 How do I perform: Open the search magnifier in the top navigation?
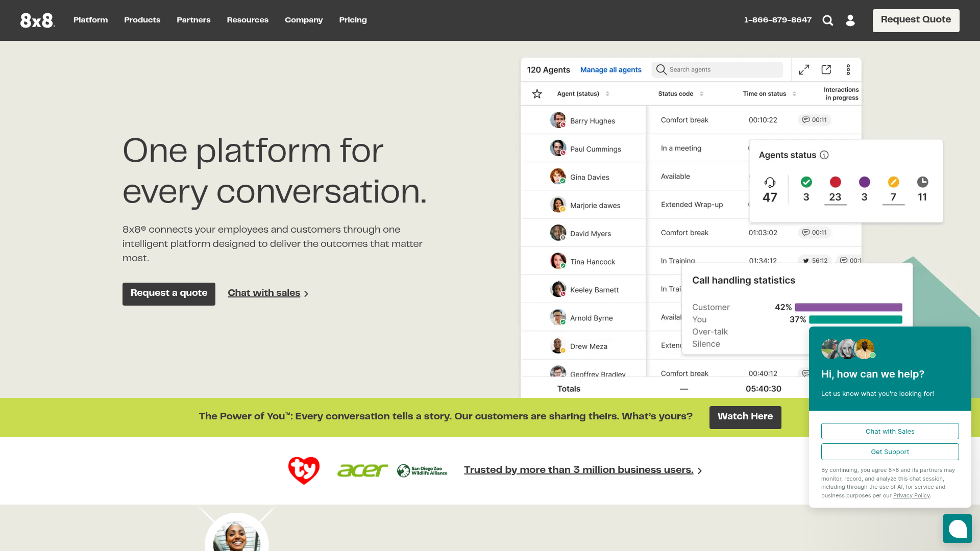[827, 20]
